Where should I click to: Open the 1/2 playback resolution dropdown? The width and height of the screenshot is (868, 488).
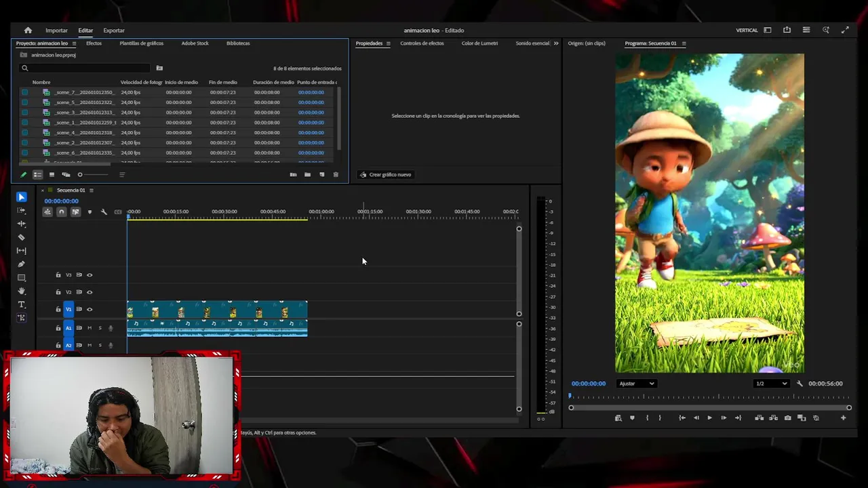(772, 384)
